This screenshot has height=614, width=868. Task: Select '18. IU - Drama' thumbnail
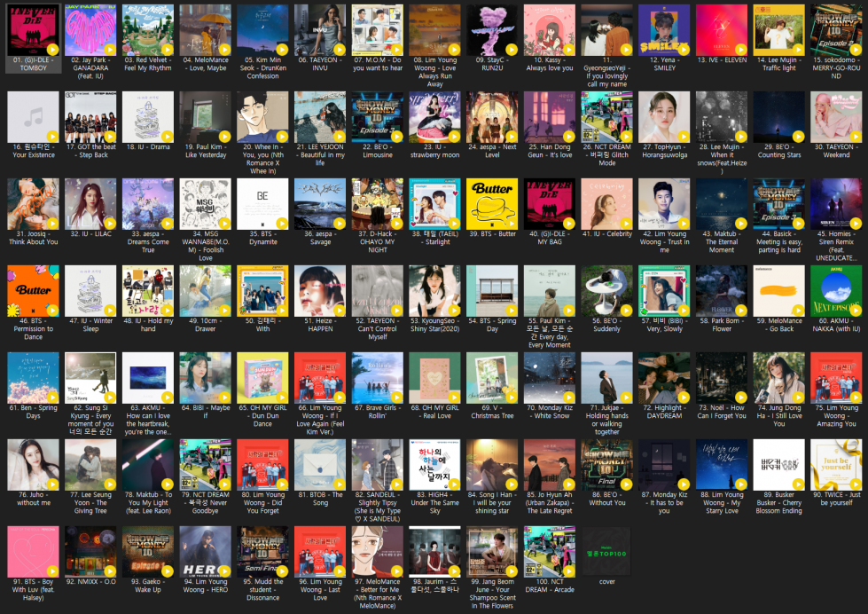tap(148, 117)
